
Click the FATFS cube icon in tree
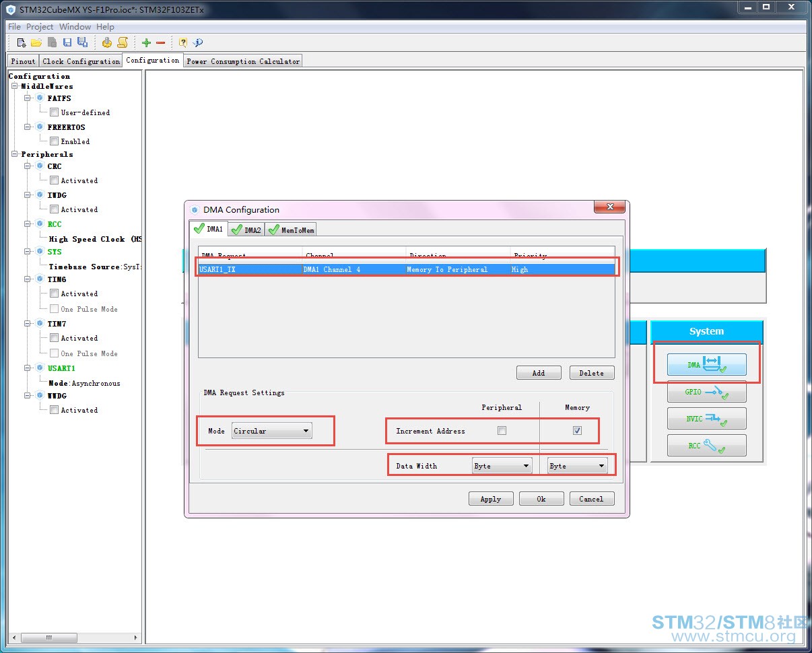tap(40, 98)
